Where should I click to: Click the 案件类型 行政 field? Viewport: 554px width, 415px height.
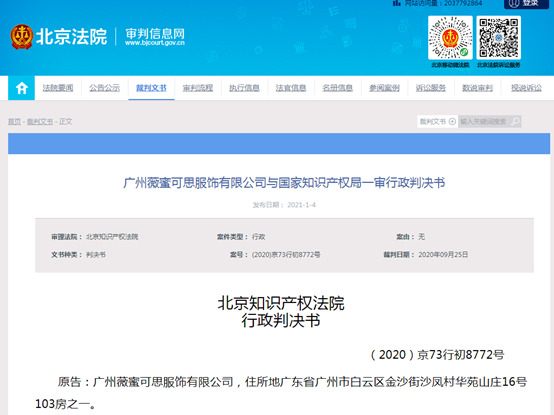point(241,237)
